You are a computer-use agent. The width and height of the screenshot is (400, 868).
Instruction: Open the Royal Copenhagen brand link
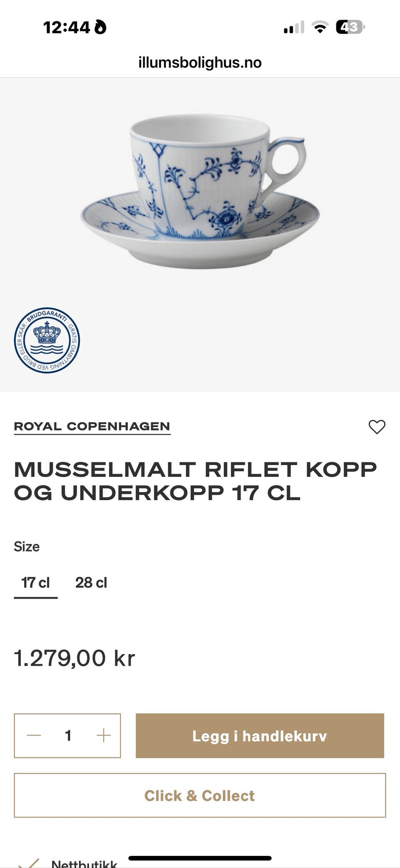[x=92, y=427]
